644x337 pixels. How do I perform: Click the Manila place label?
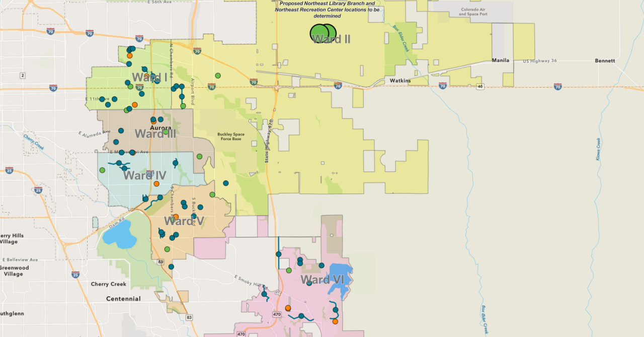tap(501, 60)
